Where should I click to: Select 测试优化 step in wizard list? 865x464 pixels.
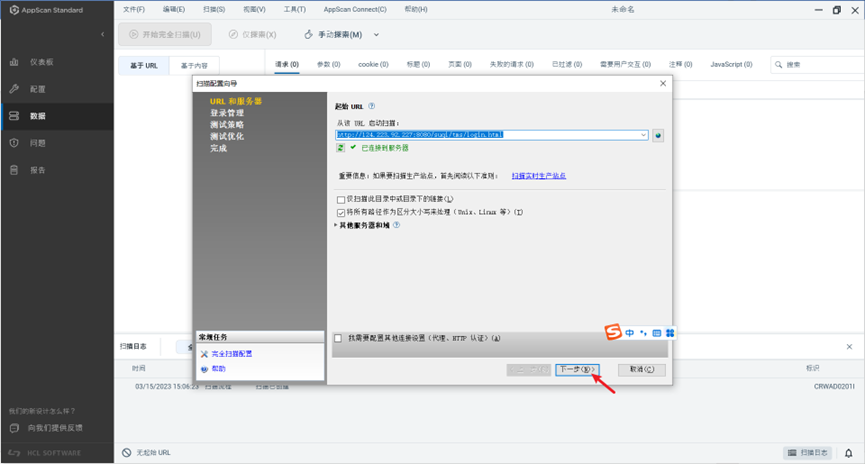tap(227, 136)
